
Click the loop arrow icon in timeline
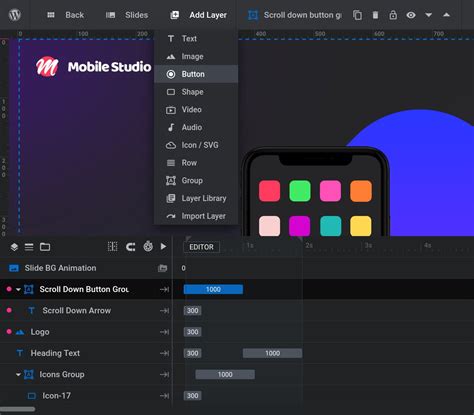click(x=131, y=247)
